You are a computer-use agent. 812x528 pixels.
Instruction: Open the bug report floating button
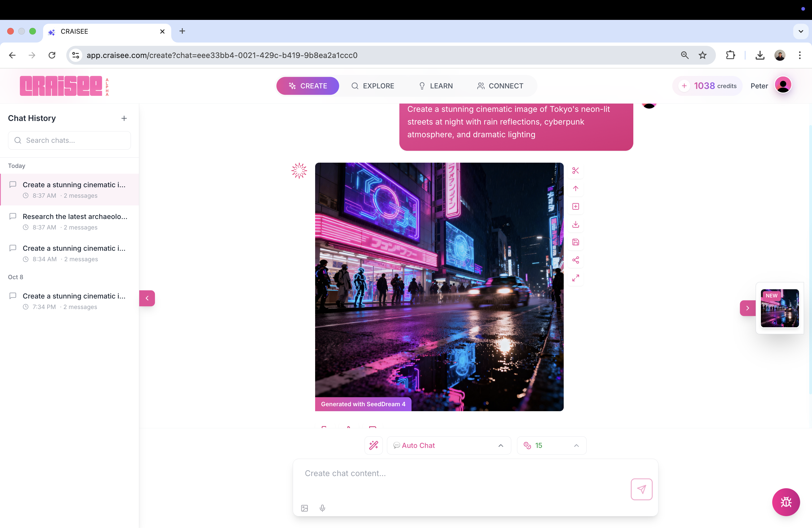786,502
